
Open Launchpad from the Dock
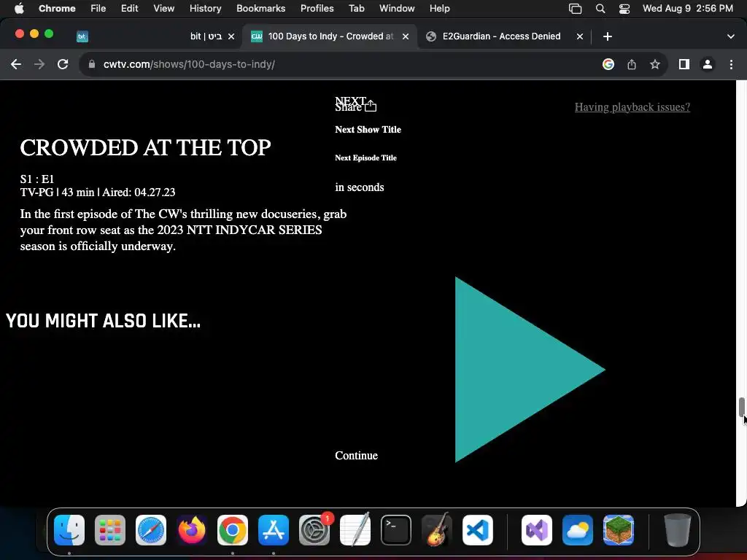pyautogui.click(x=110, y=530)
